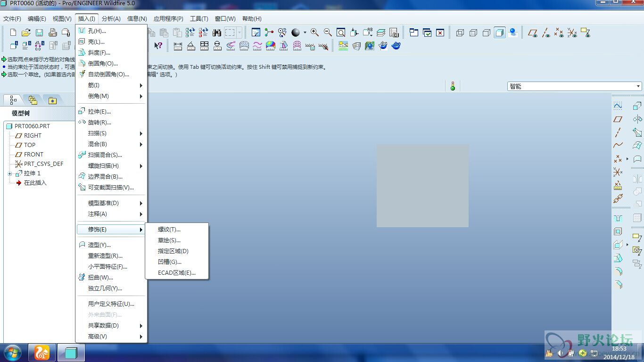Click the gray extruded model in viewport
Image resolution: width=644 pixels, height=362 pixels.
(422, 186)
